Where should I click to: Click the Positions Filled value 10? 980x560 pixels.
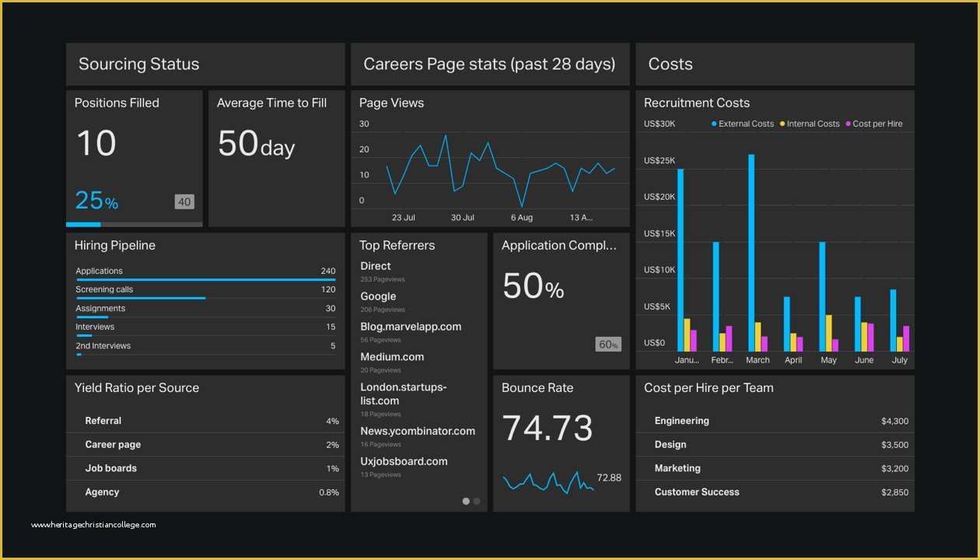[x=96, y=143]
